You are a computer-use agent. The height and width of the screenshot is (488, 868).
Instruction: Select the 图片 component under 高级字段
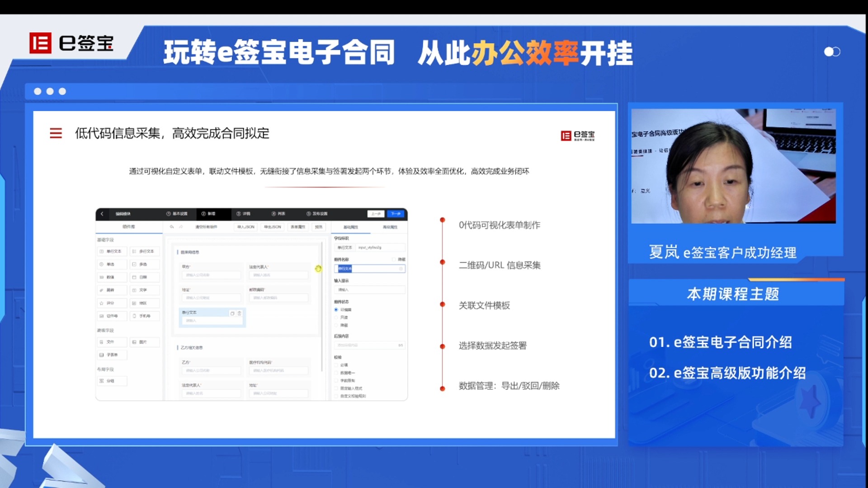pos(144,342)
